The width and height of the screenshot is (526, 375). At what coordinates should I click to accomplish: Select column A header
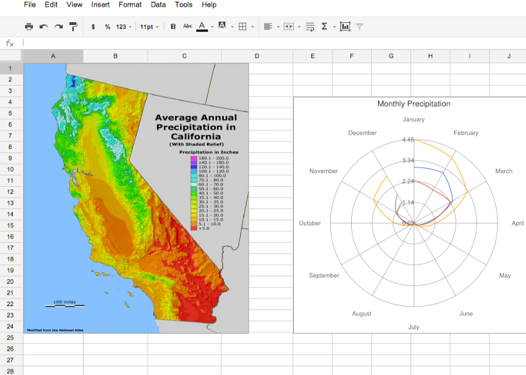coord(53,56)
